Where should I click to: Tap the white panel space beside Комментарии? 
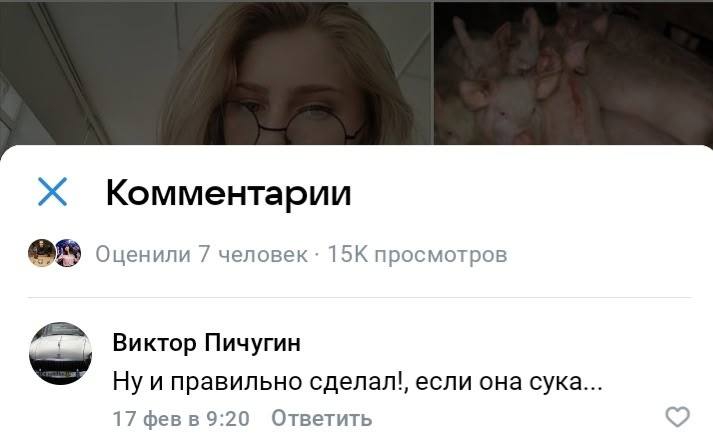click(x=523, y=193)
